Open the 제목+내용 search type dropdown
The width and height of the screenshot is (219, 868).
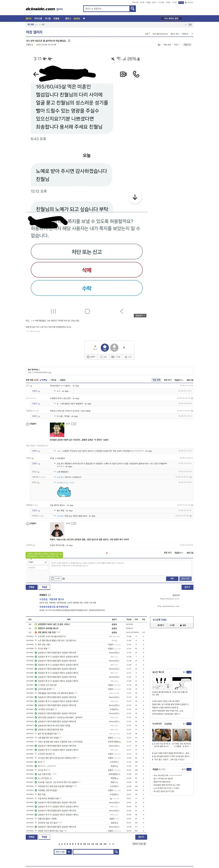[63, 852]
